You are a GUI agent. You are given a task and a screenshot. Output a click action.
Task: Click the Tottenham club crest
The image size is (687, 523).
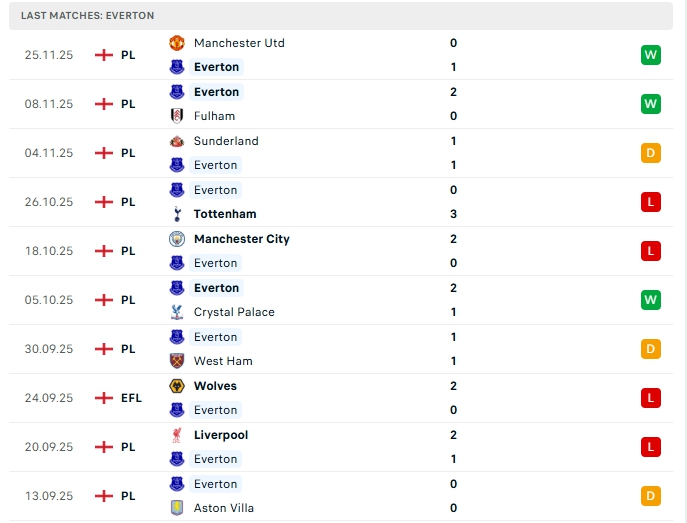coord(177,214)
